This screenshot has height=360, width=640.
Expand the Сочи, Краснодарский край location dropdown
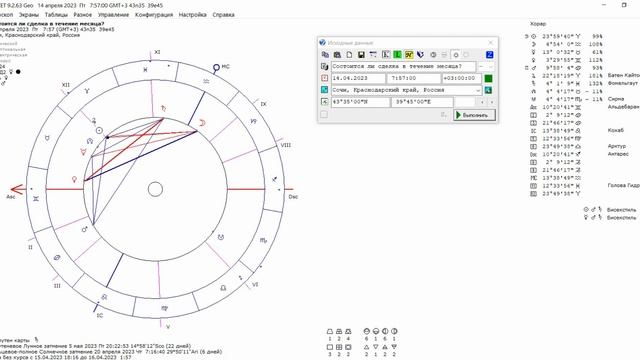(478, 90)
